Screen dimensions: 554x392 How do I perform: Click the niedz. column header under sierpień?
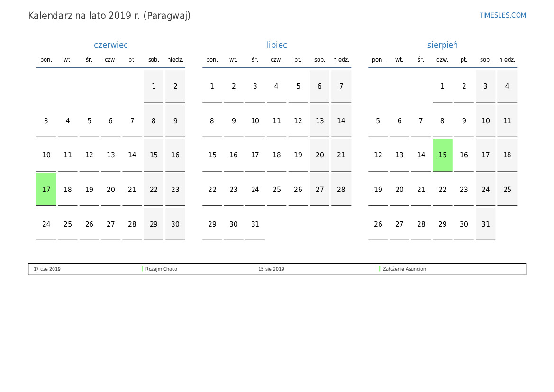pos(507,60)
